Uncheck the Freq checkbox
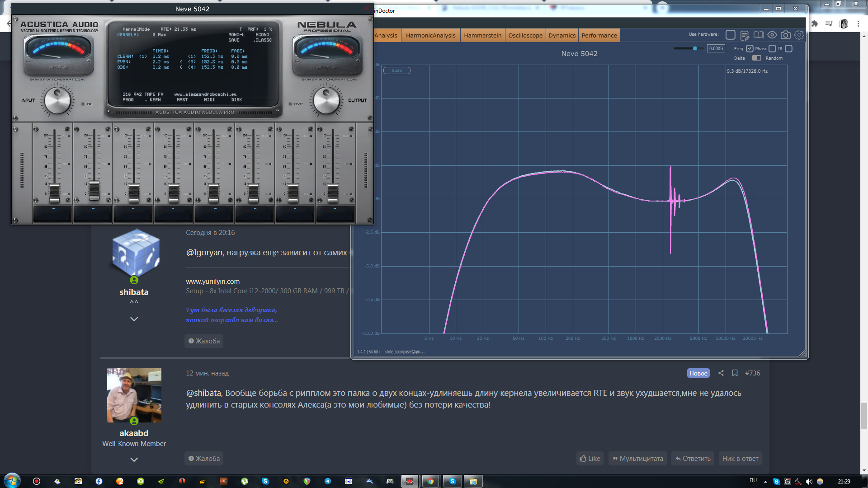The width and height of the screenshot is (868, 488). (750, 48)
